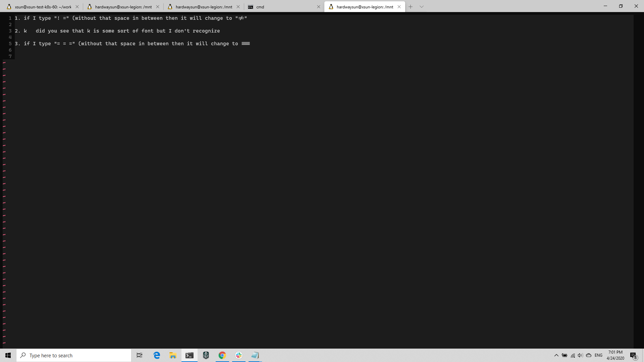This screenshot has height=362, width=644.
Task: Close the cmd tab
Action: (x=319, y=7)
